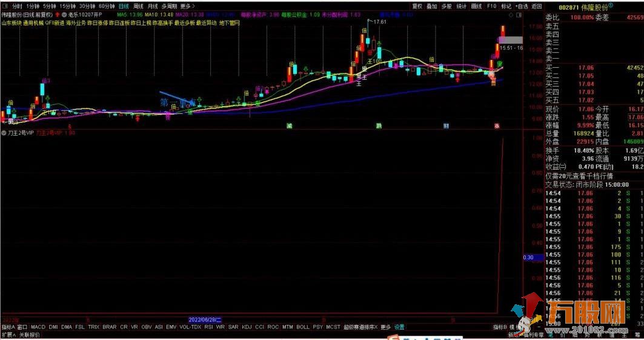644x340 pixels.
Task: Click the diamond icon above price axis
Action: 511,15
